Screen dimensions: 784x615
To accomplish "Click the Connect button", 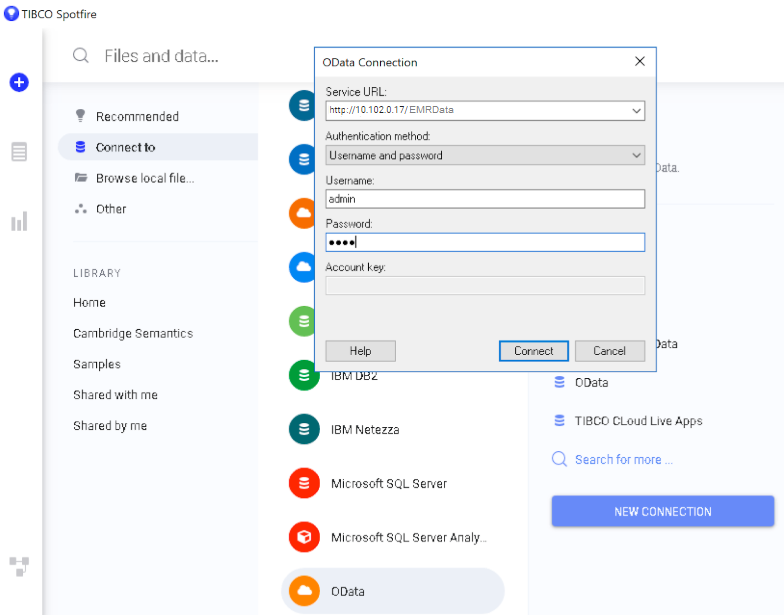I will [x=534, y=351].
